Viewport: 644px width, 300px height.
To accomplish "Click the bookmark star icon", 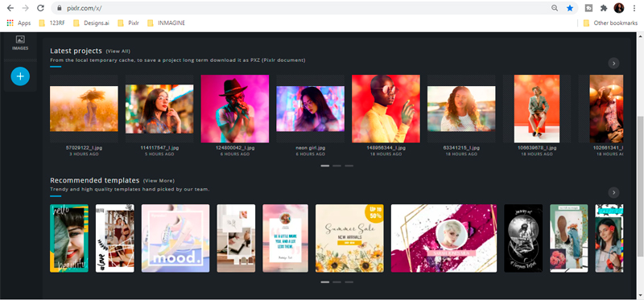I will (570, 8).
